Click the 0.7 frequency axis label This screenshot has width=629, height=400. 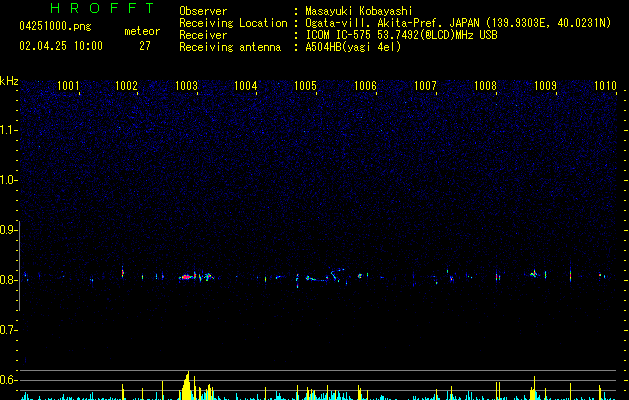tap(8, 330)
